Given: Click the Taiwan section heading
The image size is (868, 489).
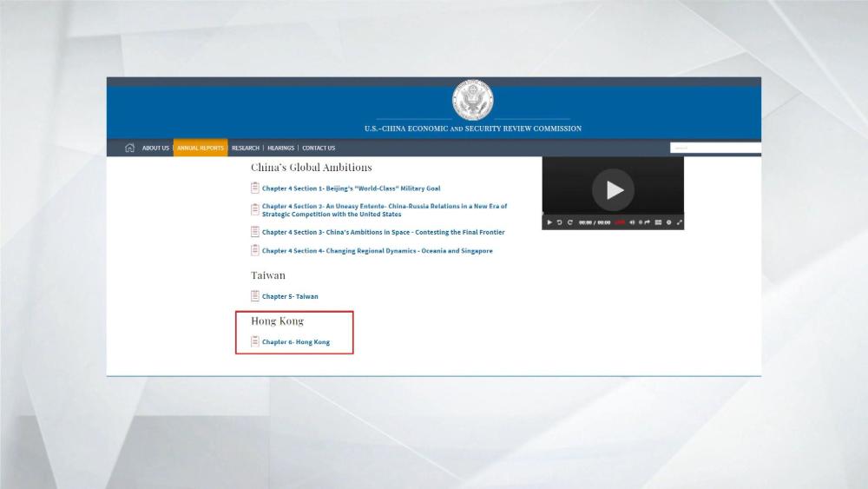Looking at the screenshot, I should 268,275.
